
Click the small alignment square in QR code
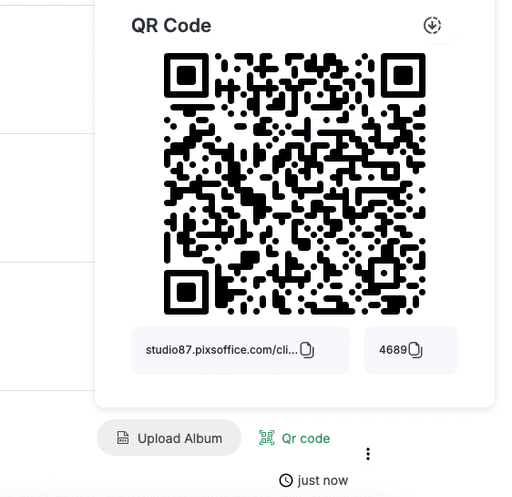[x=384, y=273]
